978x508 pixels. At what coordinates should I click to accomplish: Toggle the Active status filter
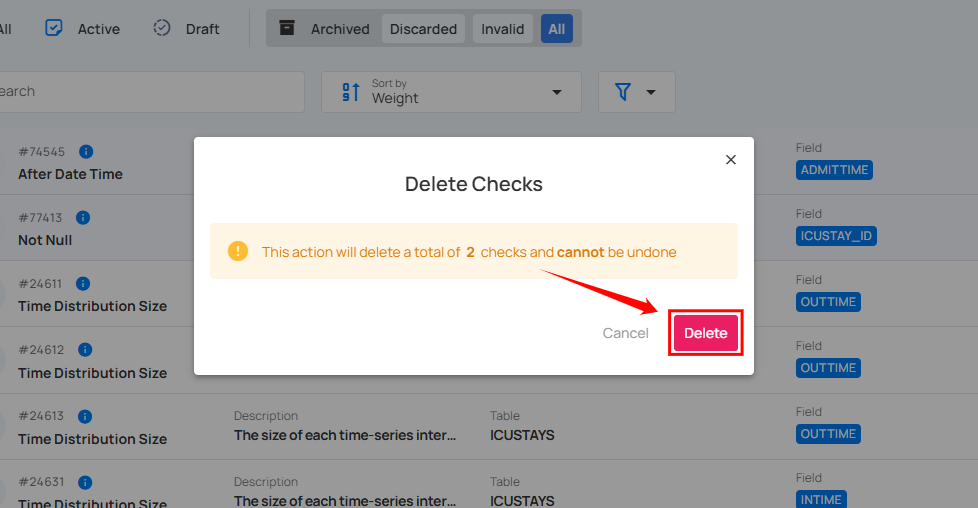[82, 29]
